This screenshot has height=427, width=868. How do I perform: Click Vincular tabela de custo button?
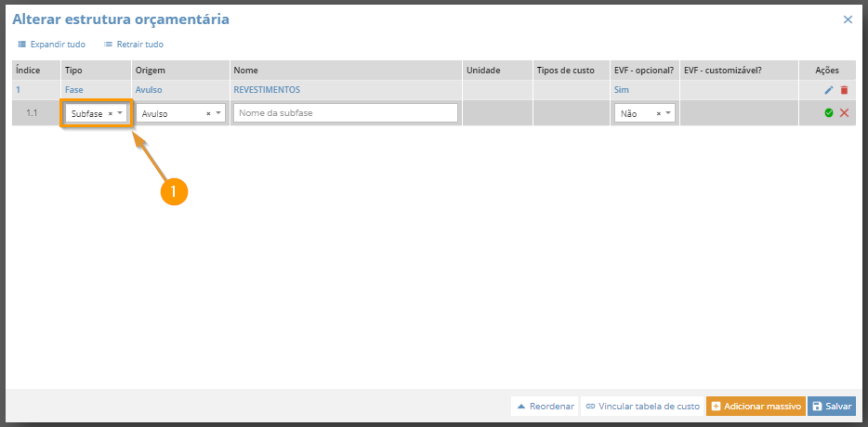coord(642,406)
